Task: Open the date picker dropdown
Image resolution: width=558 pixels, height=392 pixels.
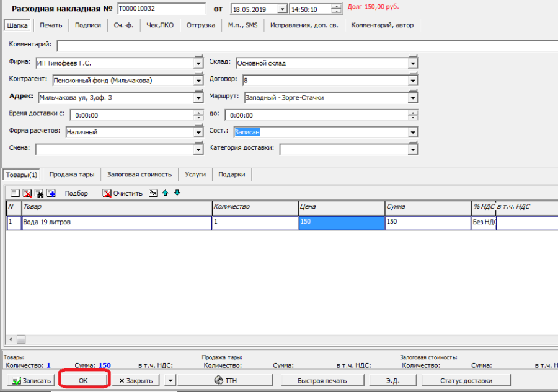Action: point(283,9)
